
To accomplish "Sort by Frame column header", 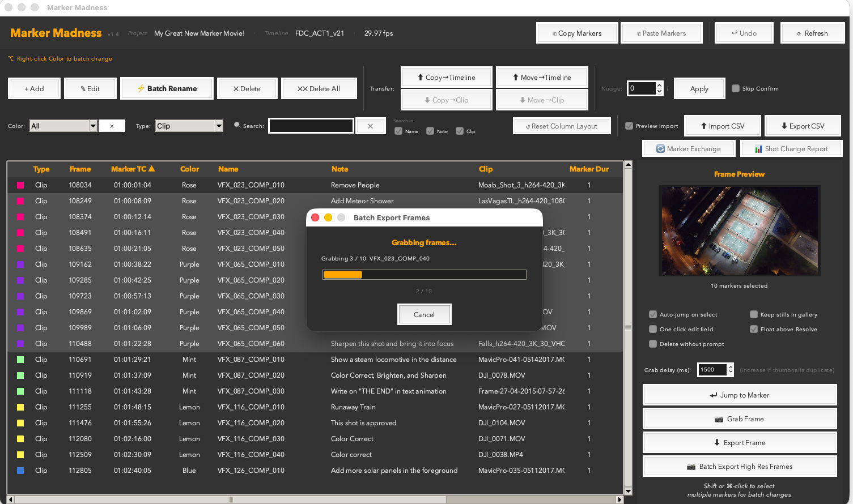I will [x=80, y=169].
